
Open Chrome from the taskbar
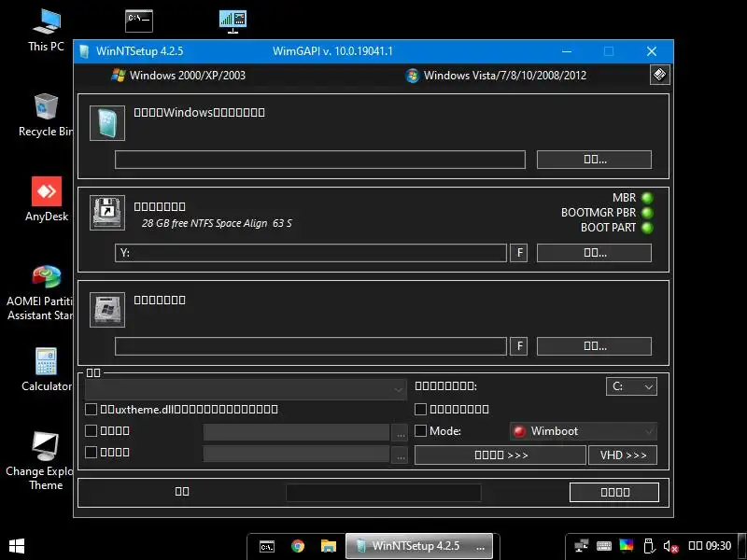pyautogui.click(x=298, y=546)
